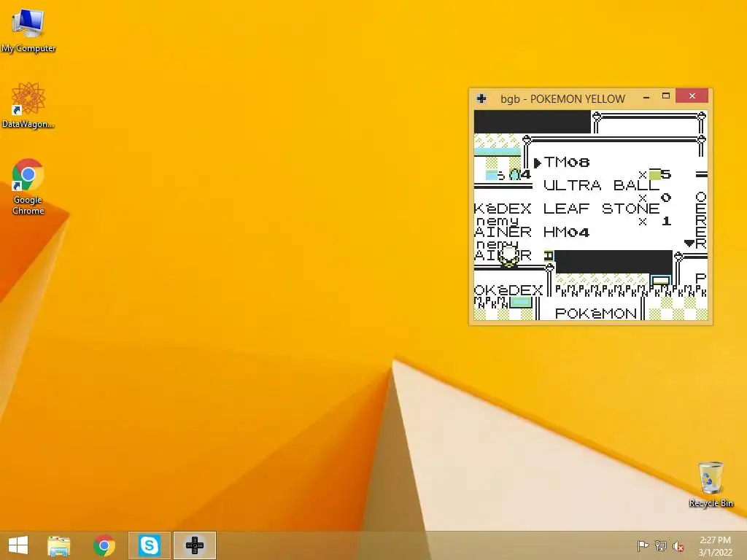Open the DataWagon desktop shortcut
This screenshot has height=560, width=747.
[28, 105]
